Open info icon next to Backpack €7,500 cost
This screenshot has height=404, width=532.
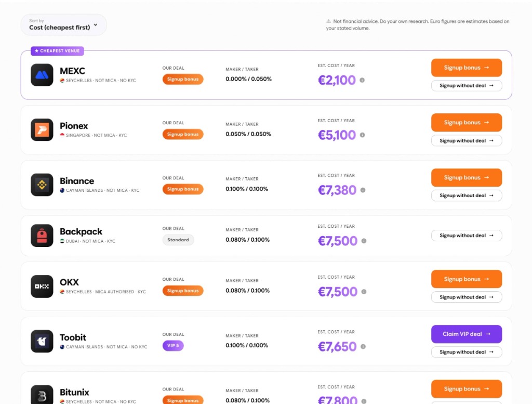coord(364,241)
